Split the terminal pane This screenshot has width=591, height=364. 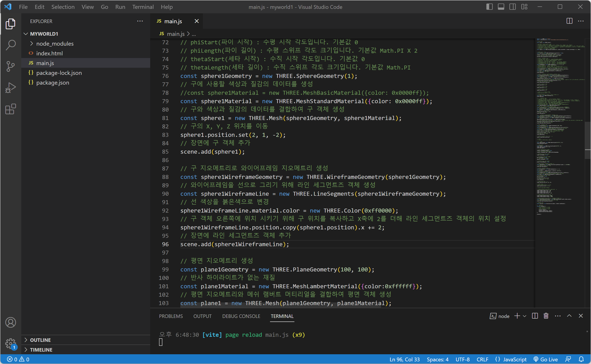click(535, 316)
